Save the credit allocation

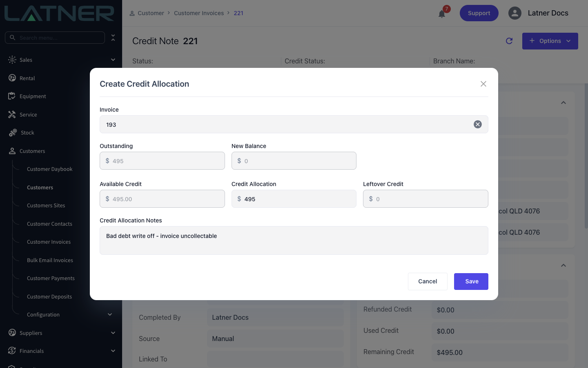[x=471, y=281]
